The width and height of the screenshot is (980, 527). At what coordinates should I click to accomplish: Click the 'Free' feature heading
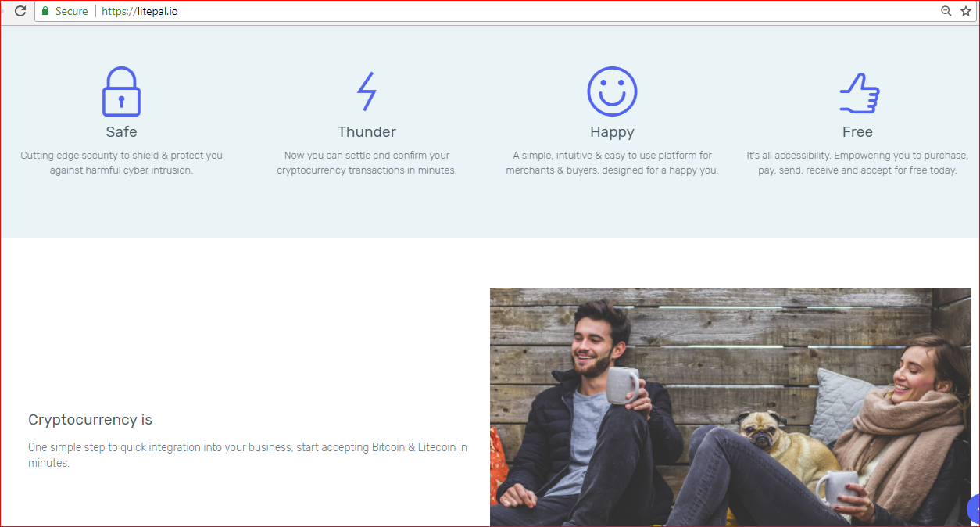(857, 132)
